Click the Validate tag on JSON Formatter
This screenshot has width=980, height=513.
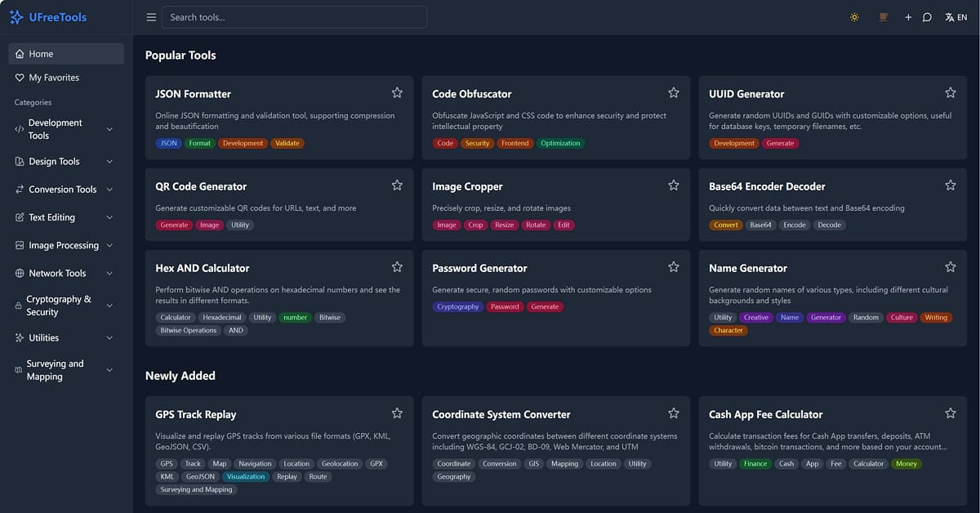[x=287, y=143]
